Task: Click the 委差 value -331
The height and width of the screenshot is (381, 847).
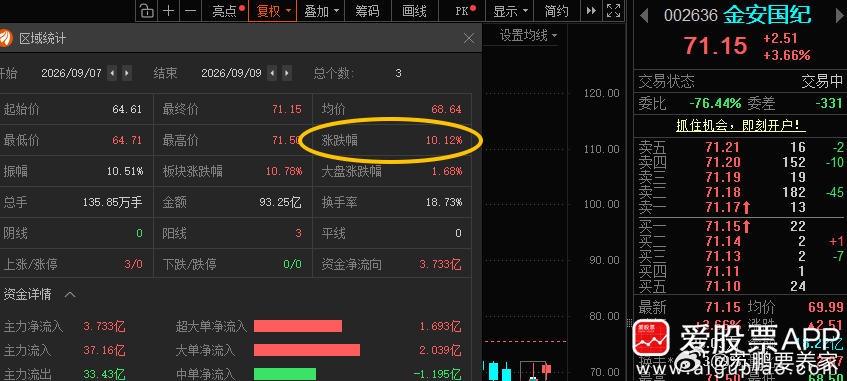Action: pyautogui.click(x=829, y=103)
